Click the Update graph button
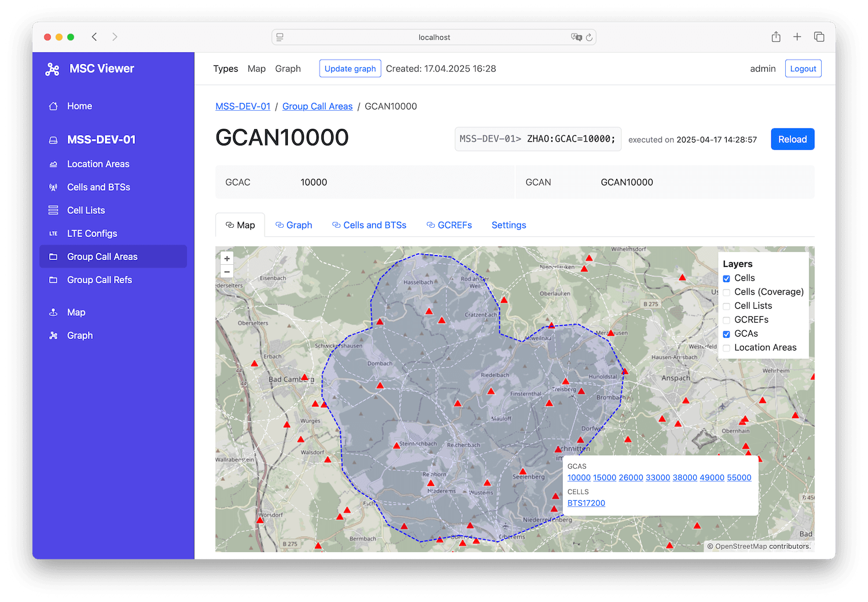This screenshot has width=868, height=602. (350, 68)
